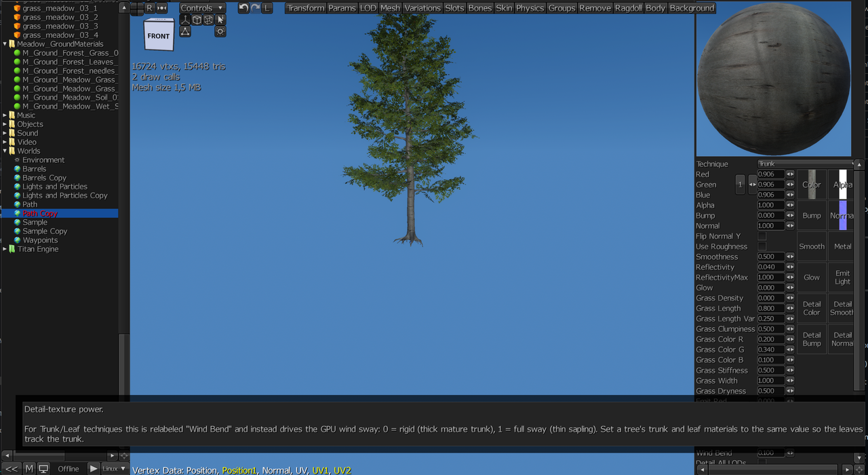The height and width of the screenshot is (475, 868).
Task: Click the grass_meadow_03_1 object icon
Action: pyautogui.click(x=17, y=8)
